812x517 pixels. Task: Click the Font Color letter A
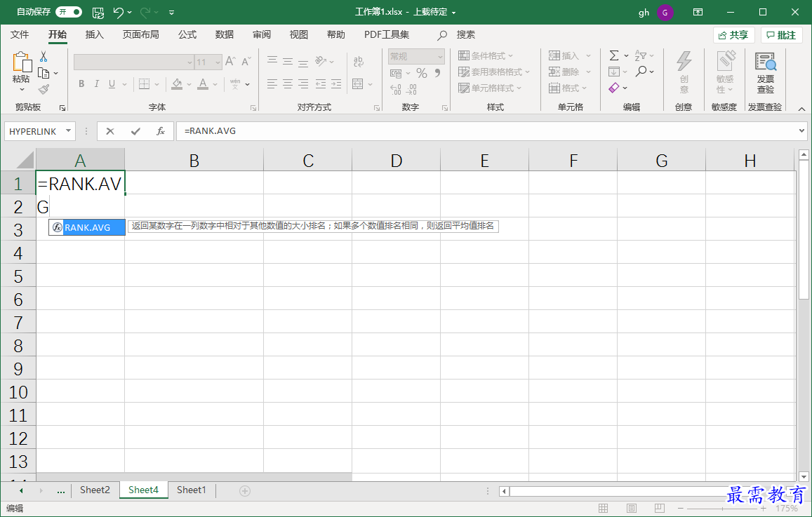(203, 84)
